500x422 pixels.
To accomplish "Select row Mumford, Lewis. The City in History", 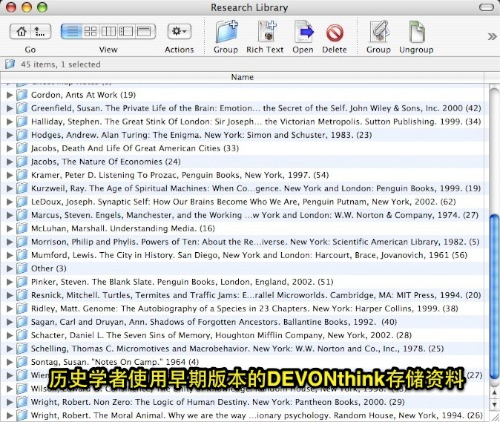I will 243,255.
